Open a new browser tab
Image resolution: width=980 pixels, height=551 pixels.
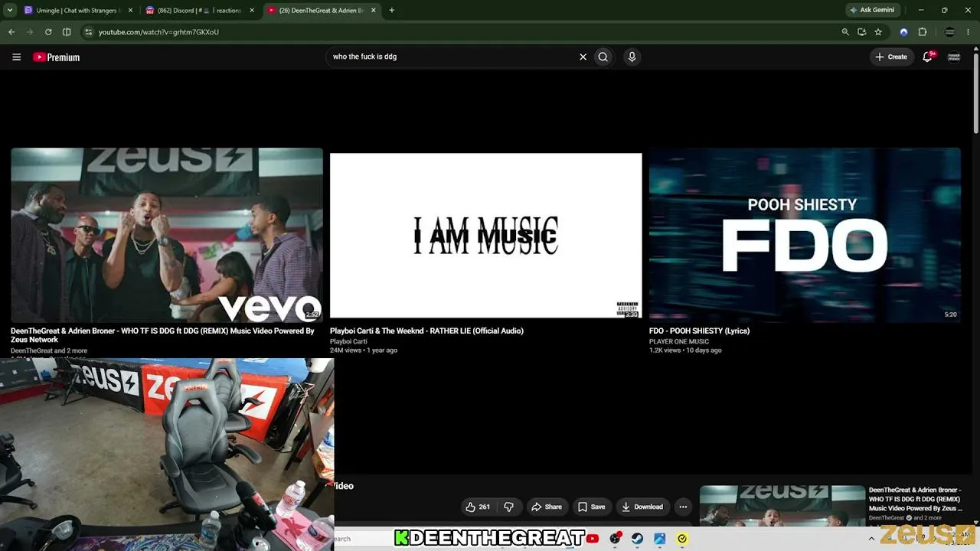point(391,11)
